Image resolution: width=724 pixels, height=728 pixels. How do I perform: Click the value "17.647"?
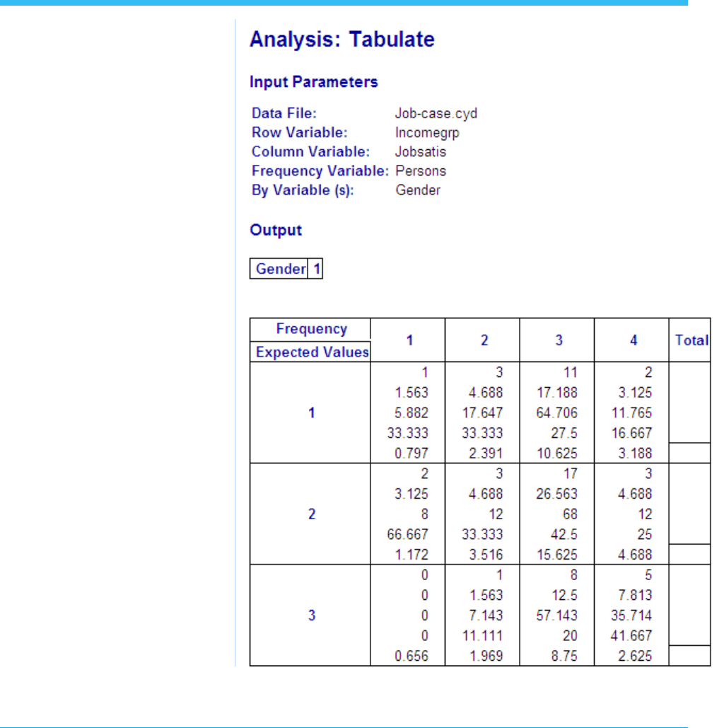click(x=482, y=412)
